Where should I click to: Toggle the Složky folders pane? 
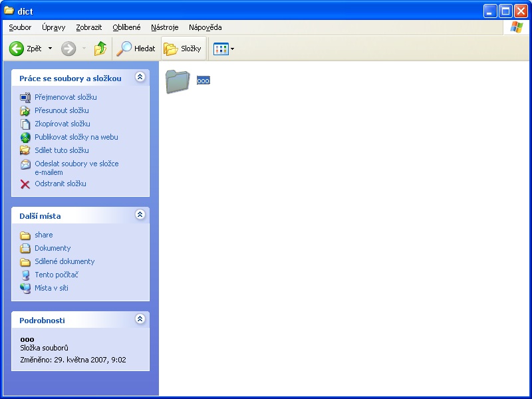pos(183,49)
